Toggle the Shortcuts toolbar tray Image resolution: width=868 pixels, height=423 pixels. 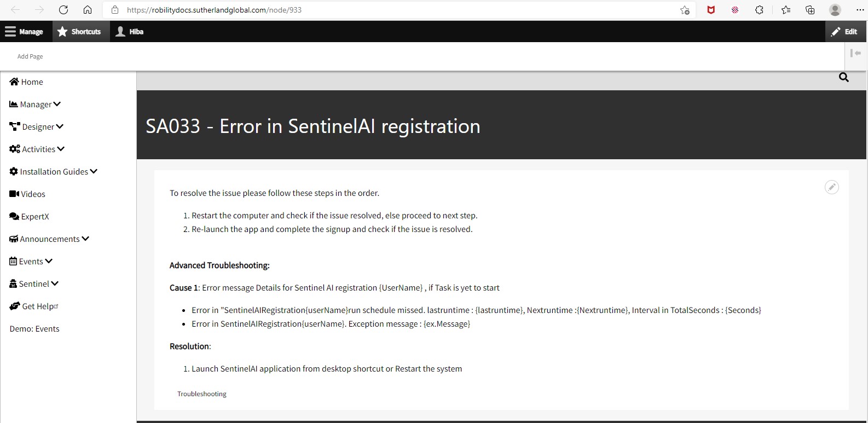point(79,32)
